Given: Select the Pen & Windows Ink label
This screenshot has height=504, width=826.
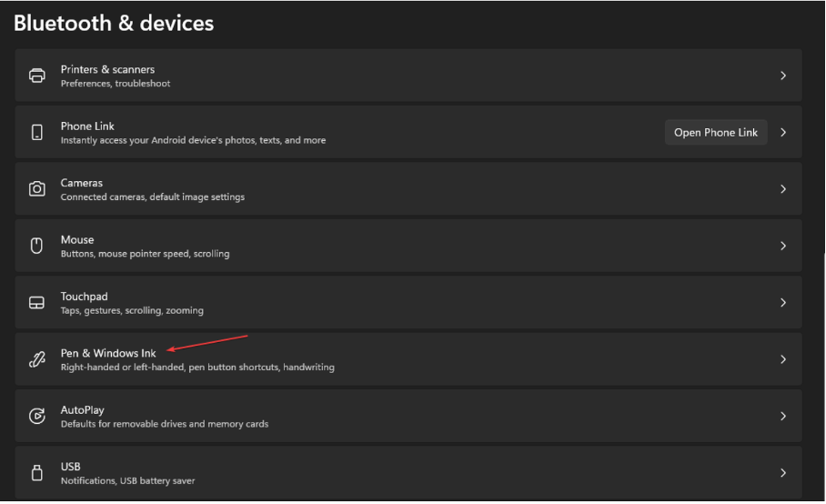Looking at the screenshot, I should [x=108, y=353].
